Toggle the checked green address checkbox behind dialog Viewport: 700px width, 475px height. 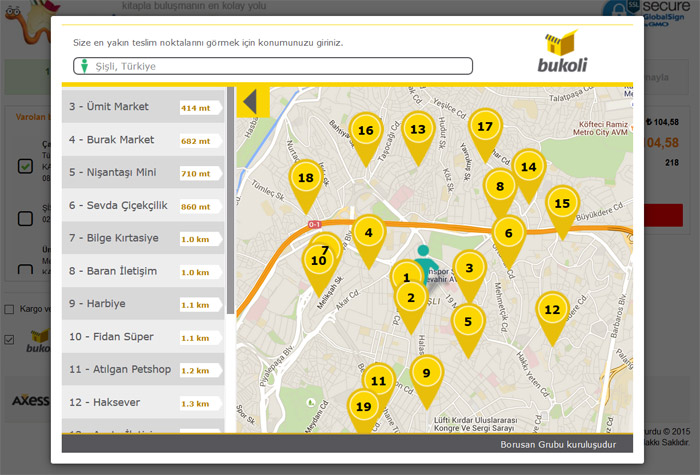(x=25, y=166)
